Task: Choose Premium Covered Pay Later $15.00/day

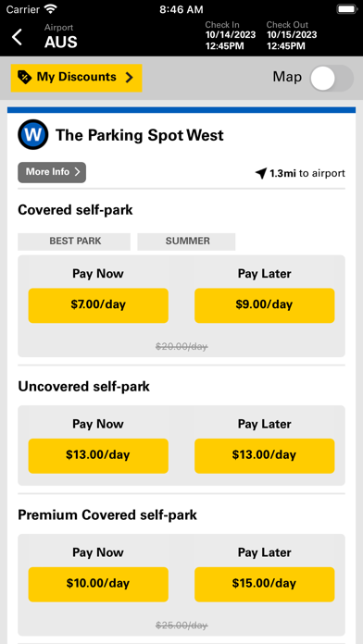Action: pyautogui.click(x=264, y=584)
